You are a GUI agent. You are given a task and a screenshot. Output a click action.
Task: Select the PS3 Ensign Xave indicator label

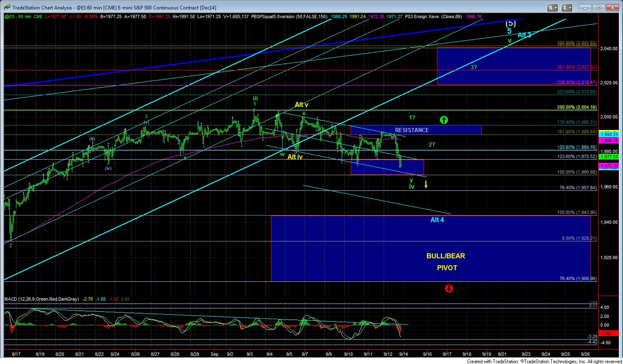(434, 17)
